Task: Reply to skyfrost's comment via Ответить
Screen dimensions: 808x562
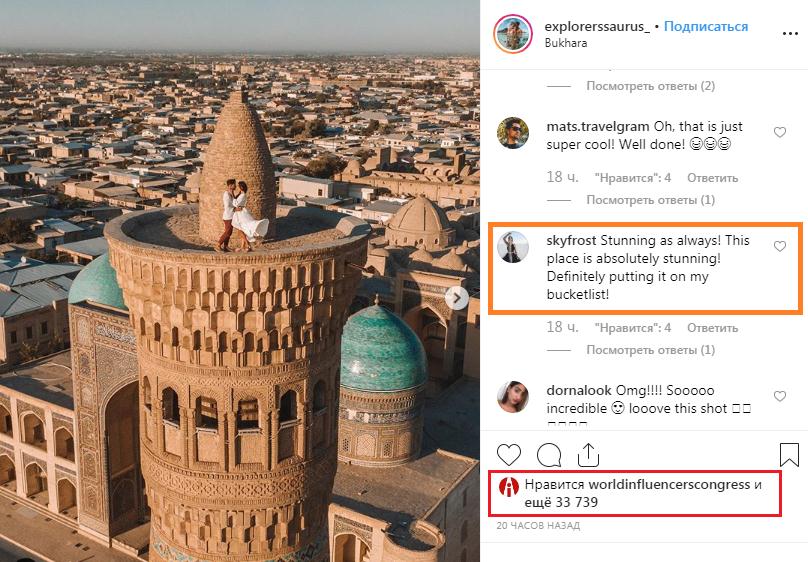Action: coord(712,328)
